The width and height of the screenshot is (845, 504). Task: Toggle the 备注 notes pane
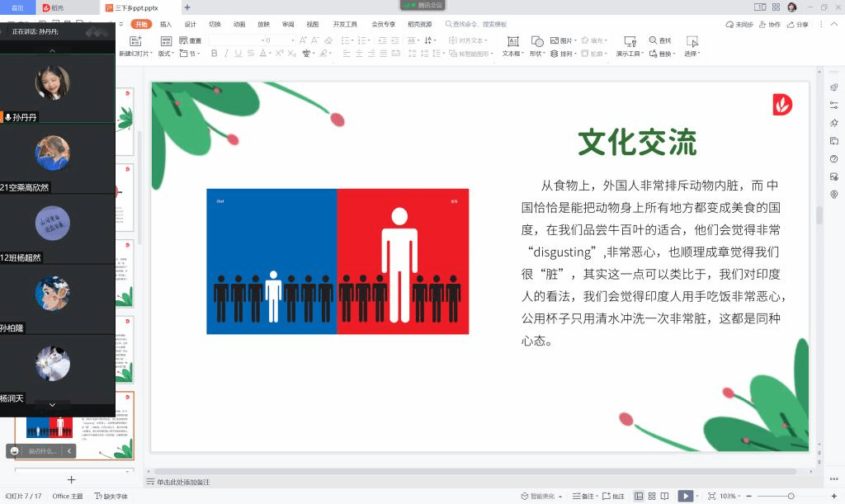(x=583, y=496)
